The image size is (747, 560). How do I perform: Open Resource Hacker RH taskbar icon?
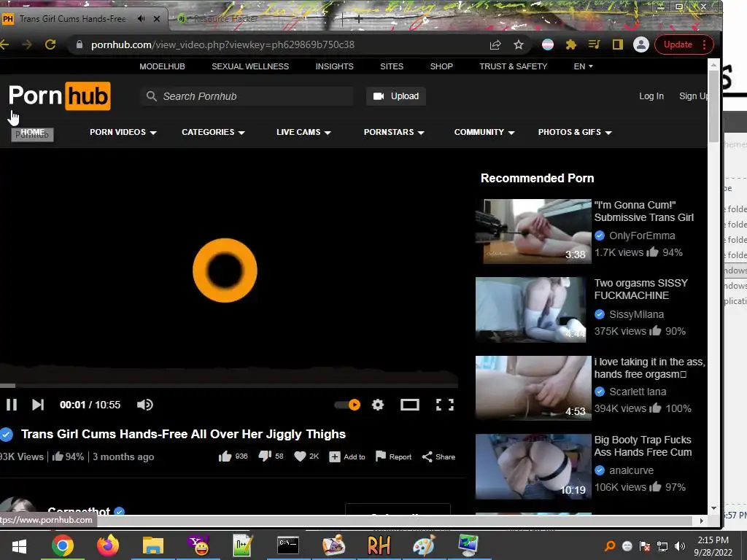379,545
